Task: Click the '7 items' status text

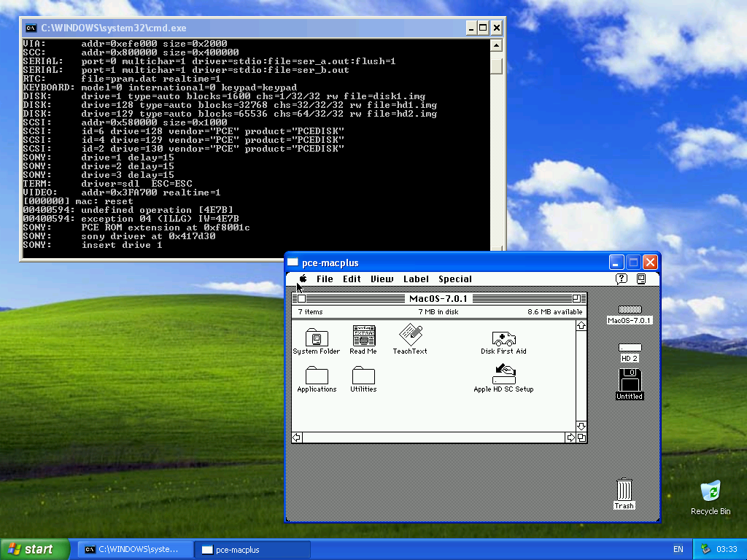Action: [x=310, y=312]
